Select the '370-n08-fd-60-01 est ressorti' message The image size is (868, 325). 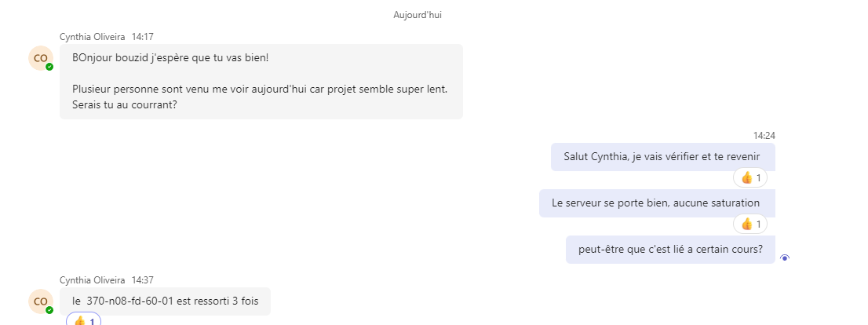[x=165, y=301]
